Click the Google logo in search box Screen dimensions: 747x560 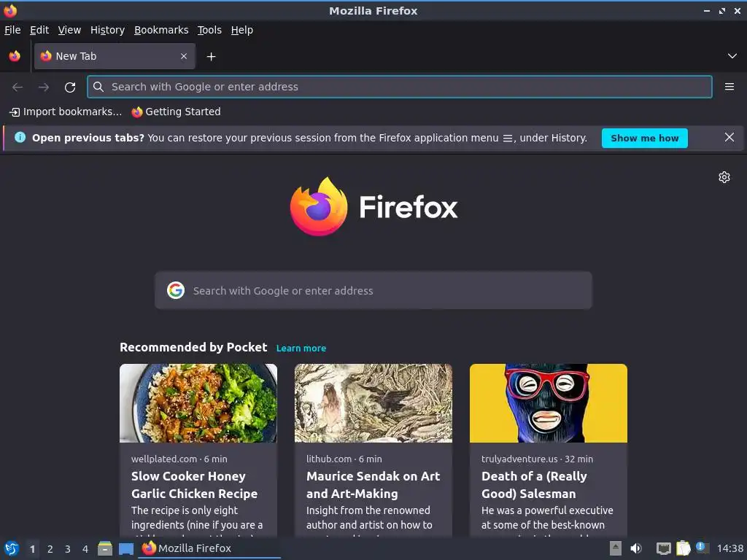tap(176, 290)
